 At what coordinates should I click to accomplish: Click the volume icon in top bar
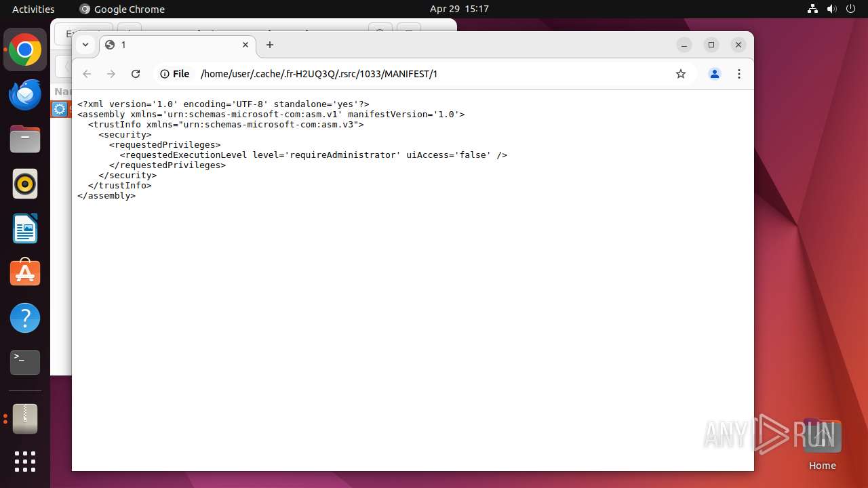tap(832, 9)
